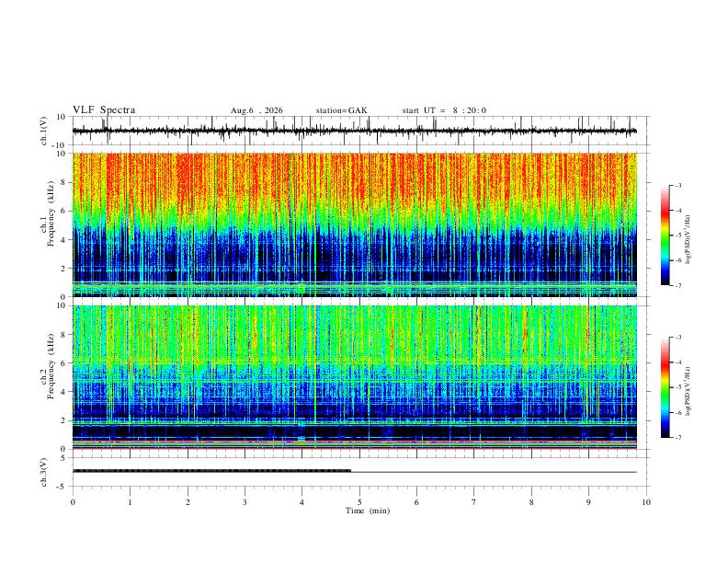Click the "-3" tick on ch.1 colorbar
This screenshot has height=563, width=728.
coord(677,185)
